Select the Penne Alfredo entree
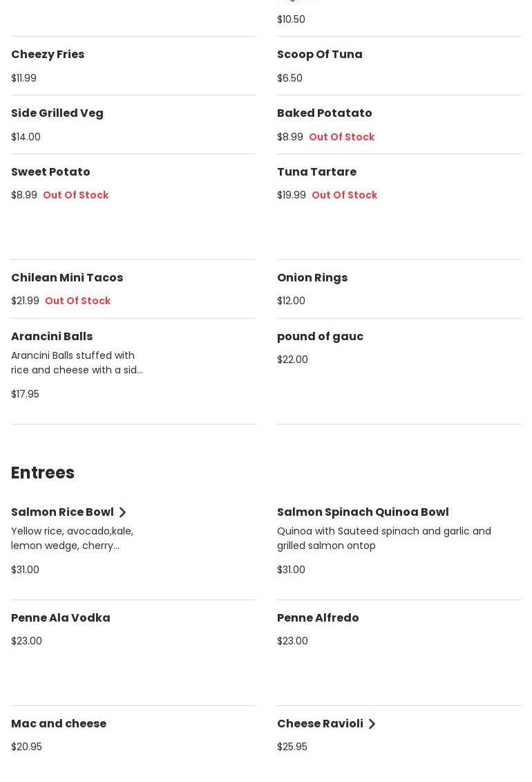This screenshot has height=782, width=532. 318,618
